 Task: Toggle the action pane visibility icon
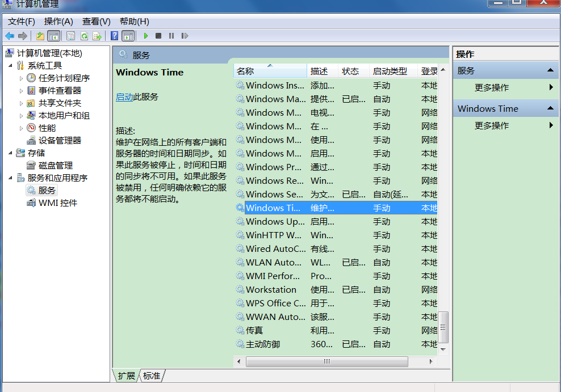point(129,36)
